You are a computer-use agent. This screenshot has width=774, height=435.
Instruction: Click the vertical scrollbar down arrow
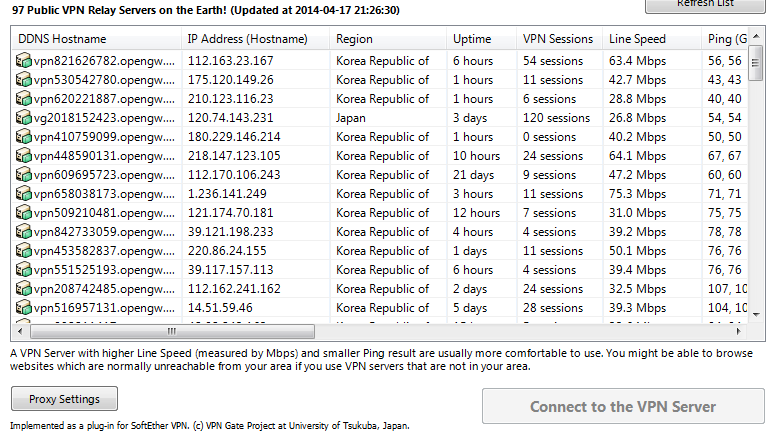tap(756, 314)
